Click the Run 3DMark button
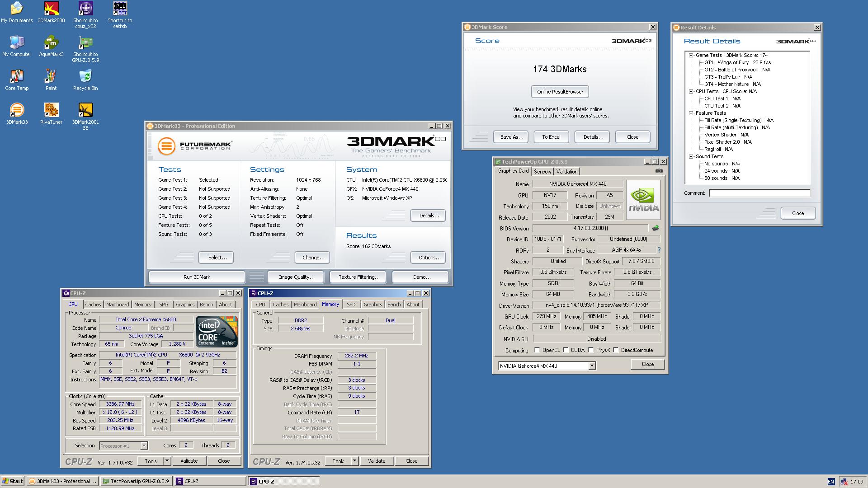The height and width of the screenshot is (488, 868). (197, 277)
